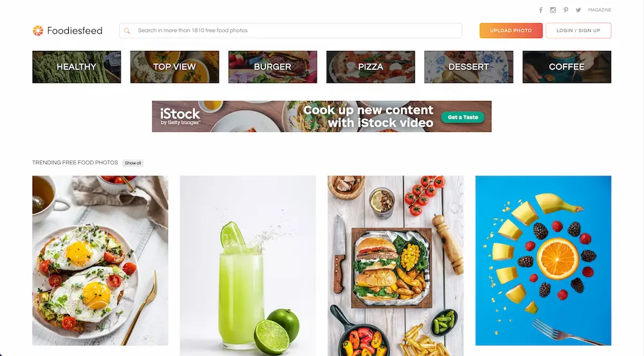
Task: Select the Pizza category tile
Action: (370, 67)
